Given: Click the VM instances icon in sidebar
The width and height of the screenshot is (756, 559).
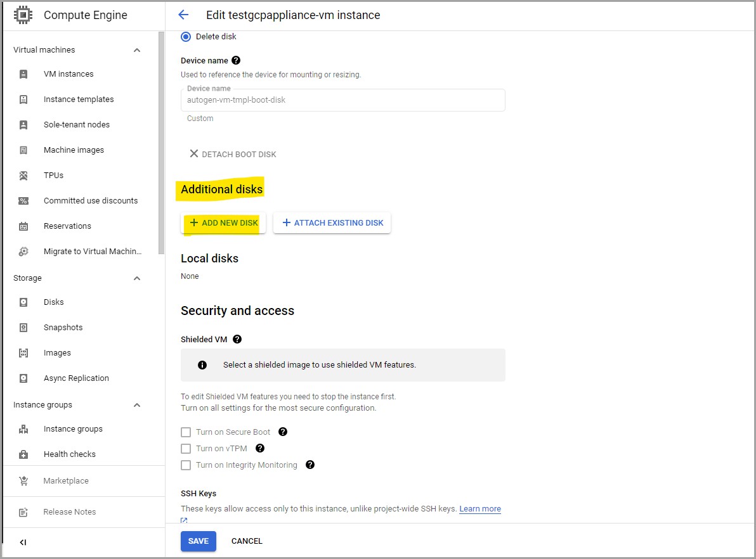Looking at the screenshot, I should [x=23, y=74].
